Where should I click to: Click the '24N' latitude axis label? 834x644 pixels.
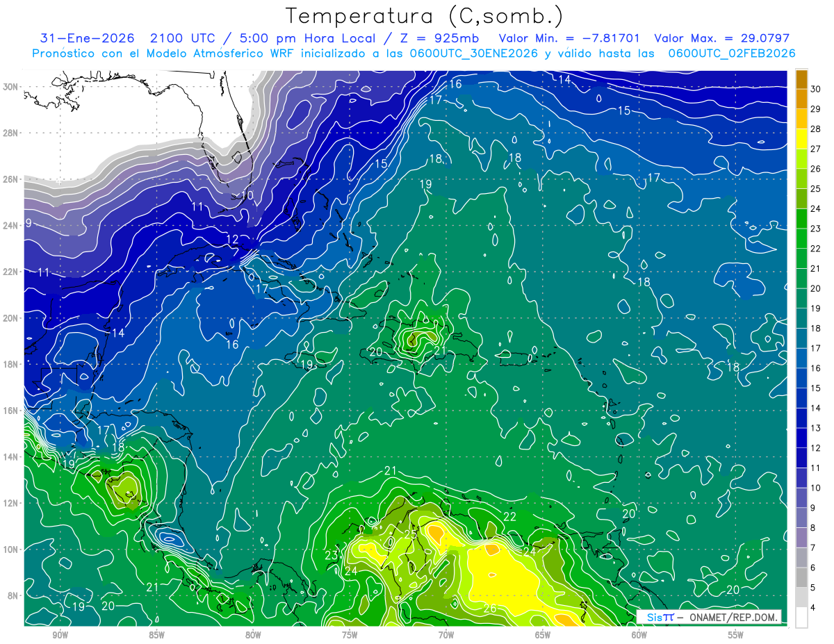pyautogui.click(x=11, y=225)
